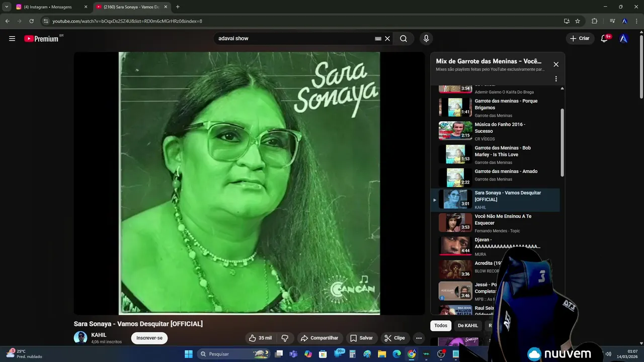
Task: Select the De KAHIL filter chip
Action: (x=468, y=326)
